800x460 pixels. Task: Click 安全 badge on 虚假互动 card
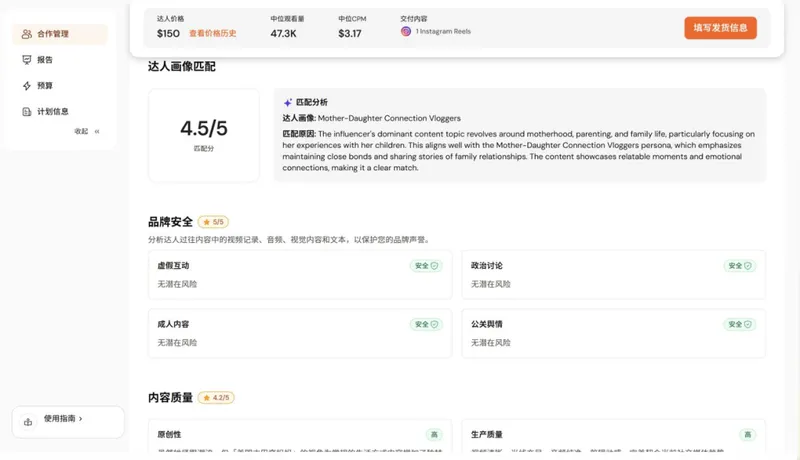(x=426, y=266)
